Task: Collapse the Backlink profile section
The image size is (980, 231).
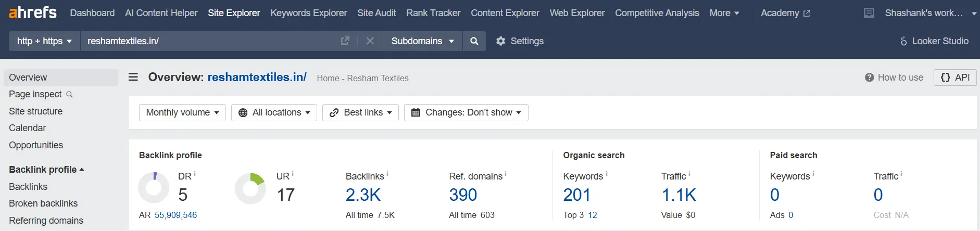Action: (46, 170)
